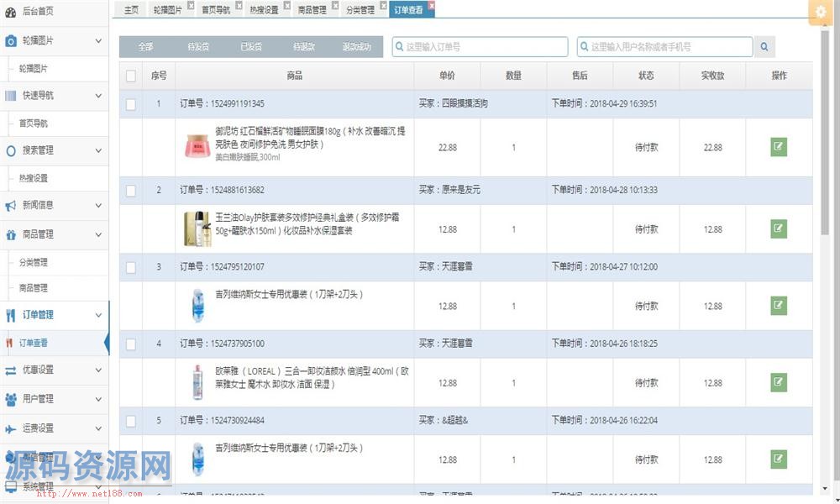
Task: Click the 御泥坊 face mask product thumbnail
Action: [197, 145]
